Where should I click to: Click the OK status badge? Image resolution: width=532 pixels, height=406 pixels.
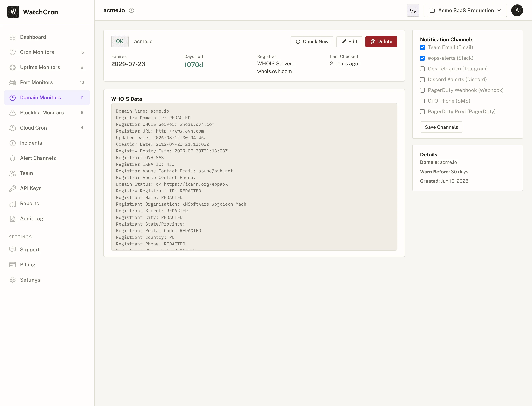pyautogui.click(x=120, y=42)
